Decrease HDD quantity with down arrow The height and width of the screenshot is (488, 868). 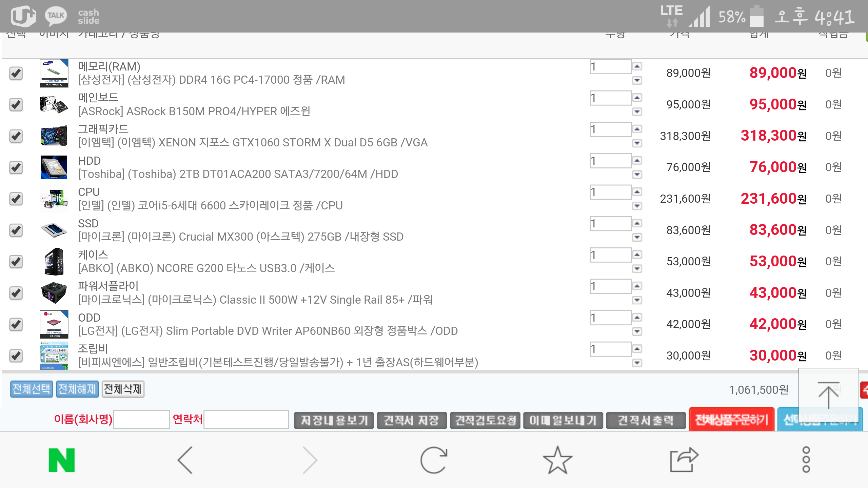[637, 175]
